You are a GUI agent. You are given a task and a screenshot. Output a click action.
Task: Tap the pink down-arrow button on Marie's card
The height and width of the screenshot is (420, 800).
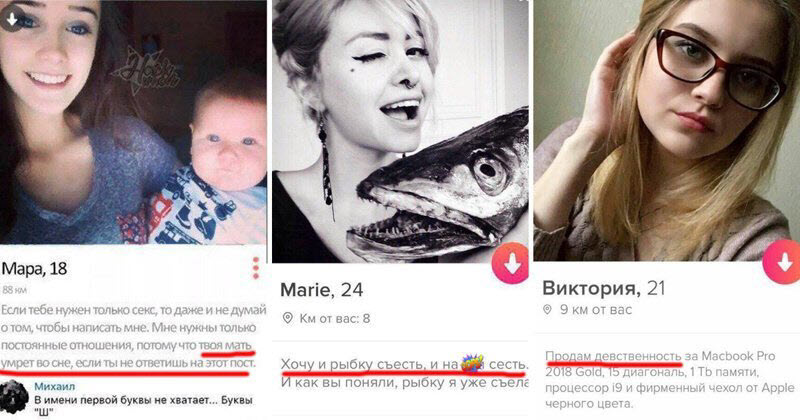511,263
